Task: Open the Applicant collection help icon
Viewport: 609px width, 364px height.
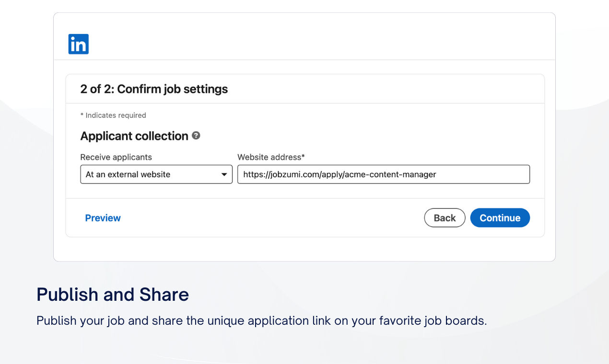Action: point(196,136)
